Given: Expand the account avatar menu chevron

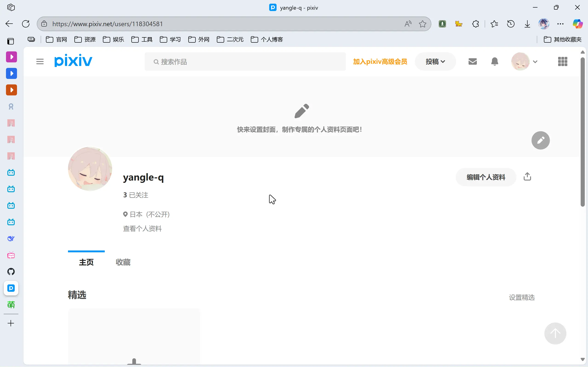Looking at the screenshot, I should 535,62.
